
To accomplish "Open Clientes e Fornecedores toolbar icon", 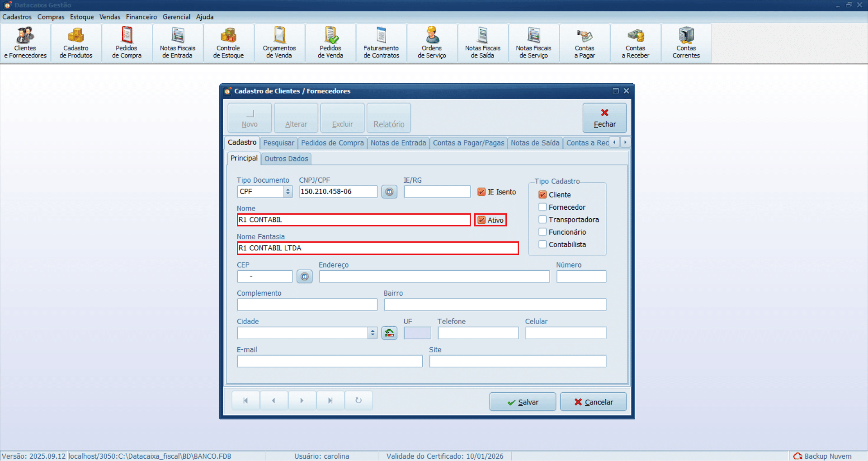I will pyautogui.click(x=25, y=43).
